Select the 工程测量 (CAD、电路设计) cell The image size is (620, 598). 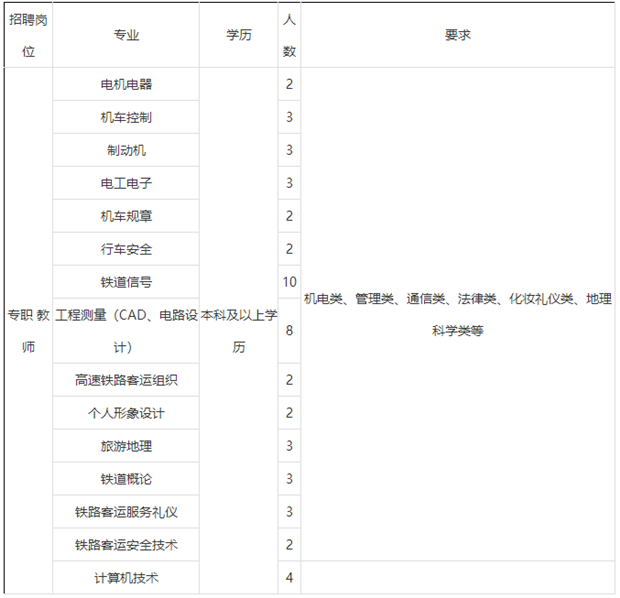[126, 331]
